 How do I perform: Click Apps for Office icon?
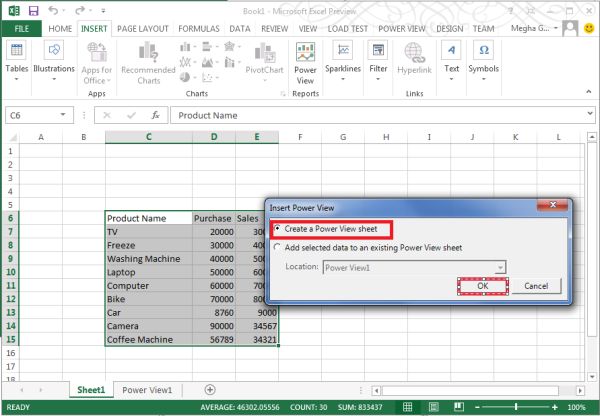[97, 52]
